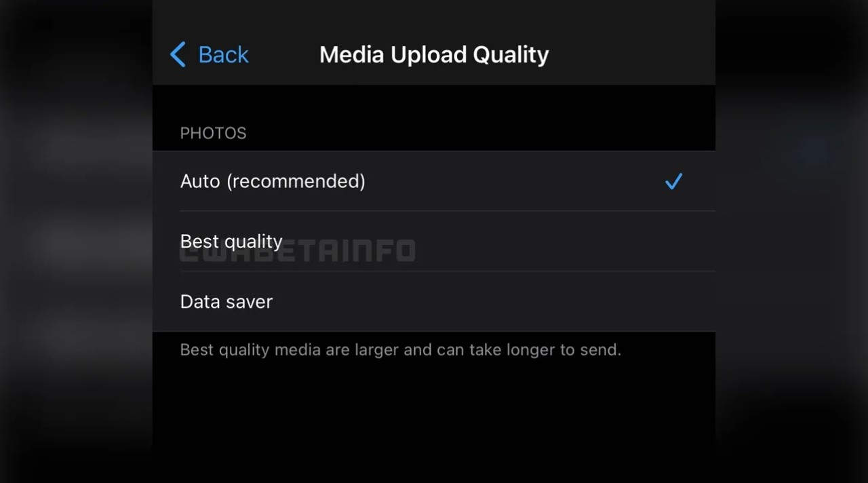Tap the blue checkmark beside Auto
This screenshot has height=483, width=868.
673,181
